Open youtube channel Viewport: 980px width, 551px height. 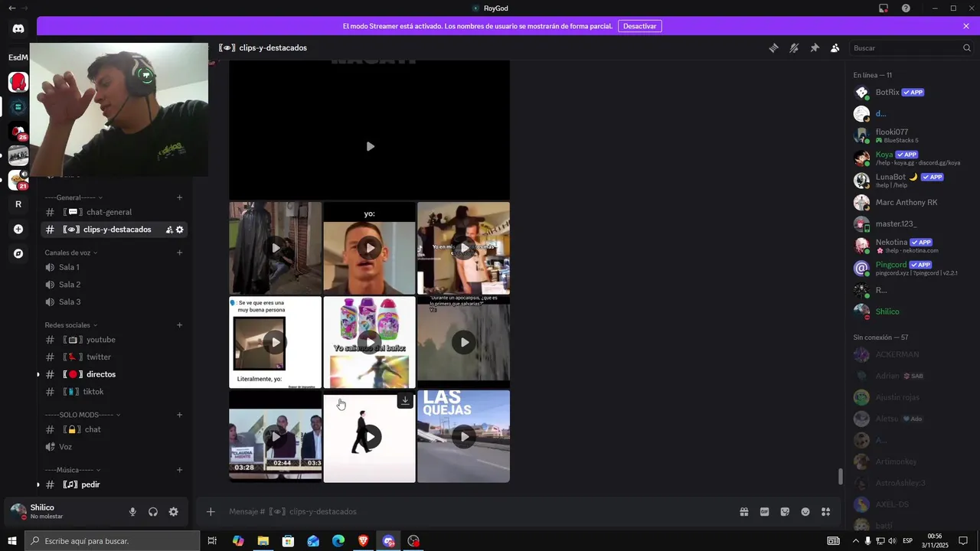(115, 340)
